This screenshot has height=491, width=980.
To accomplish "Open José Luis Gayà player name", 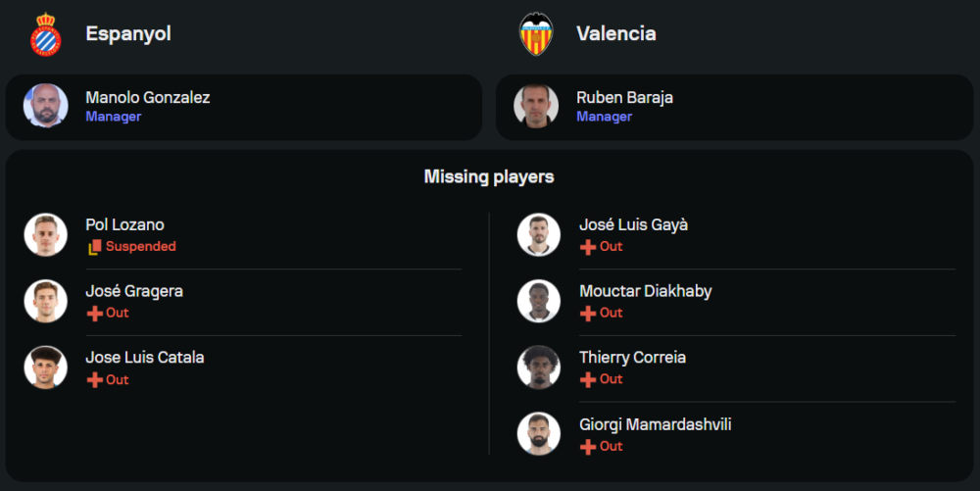I will coord(633,224).
